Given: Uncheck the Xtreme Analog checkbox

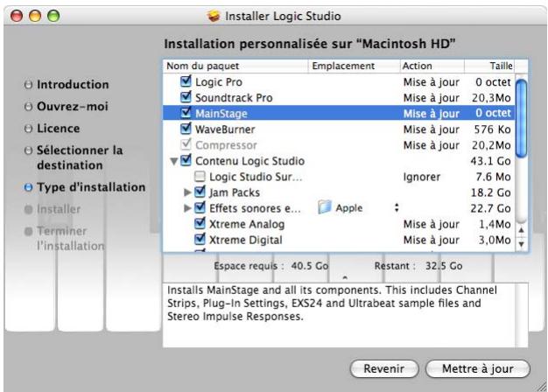Looking at the screenshot, I should pos(200,223).
